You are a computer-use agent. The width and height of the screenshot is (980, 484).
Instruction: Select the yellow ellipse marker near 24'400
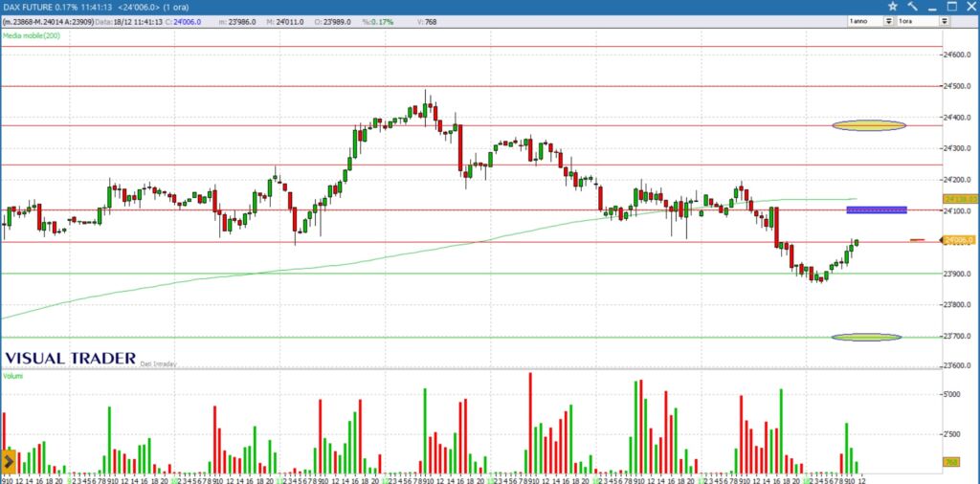click(869, 125)
